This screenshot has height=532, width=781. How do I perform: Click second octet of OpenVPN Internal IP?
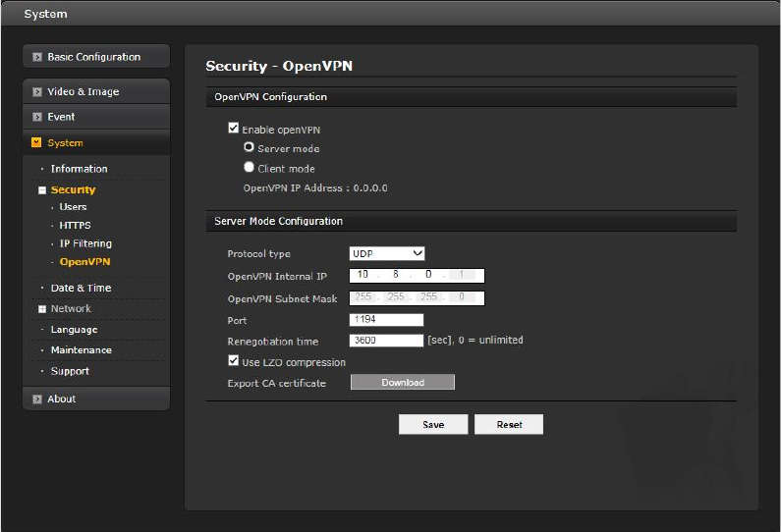click(396, 275)
